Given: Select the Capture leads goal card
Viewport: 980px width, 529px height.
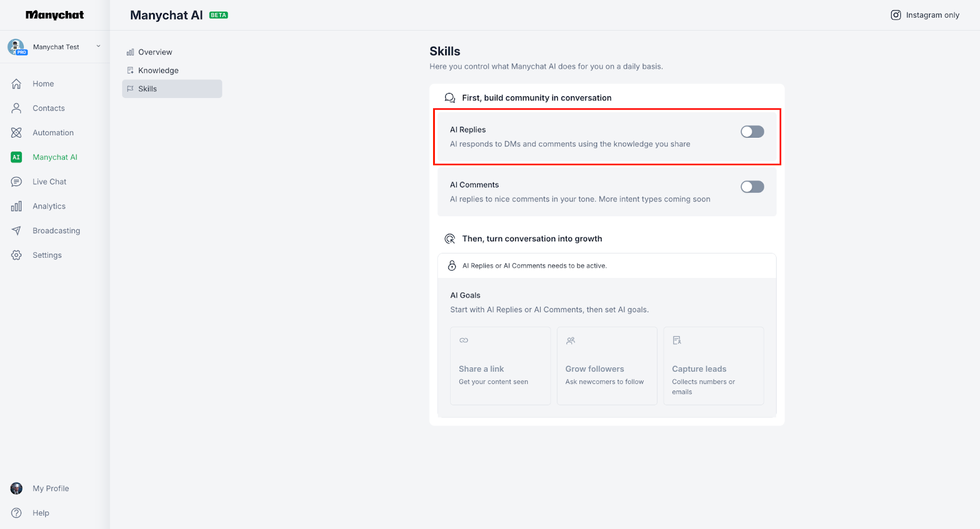Looking at the screenshot, I should [x=713, y=366].
